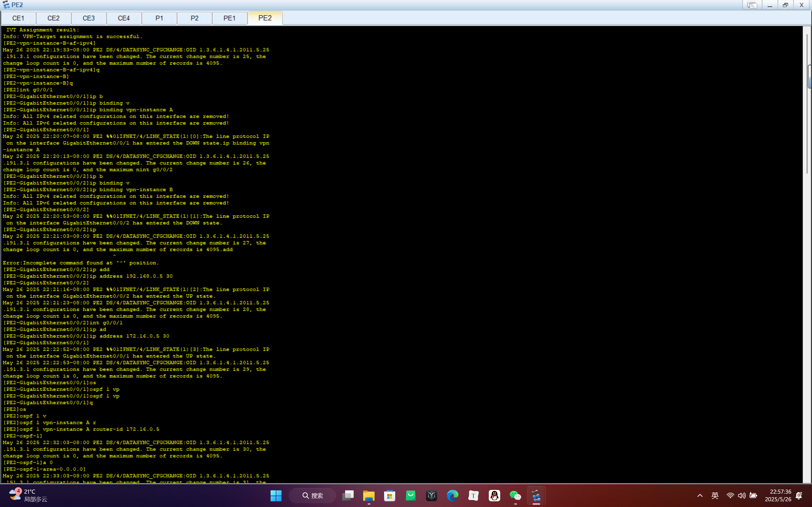Open Windows Start menu
812x507 pixels.
pos(276,496)
